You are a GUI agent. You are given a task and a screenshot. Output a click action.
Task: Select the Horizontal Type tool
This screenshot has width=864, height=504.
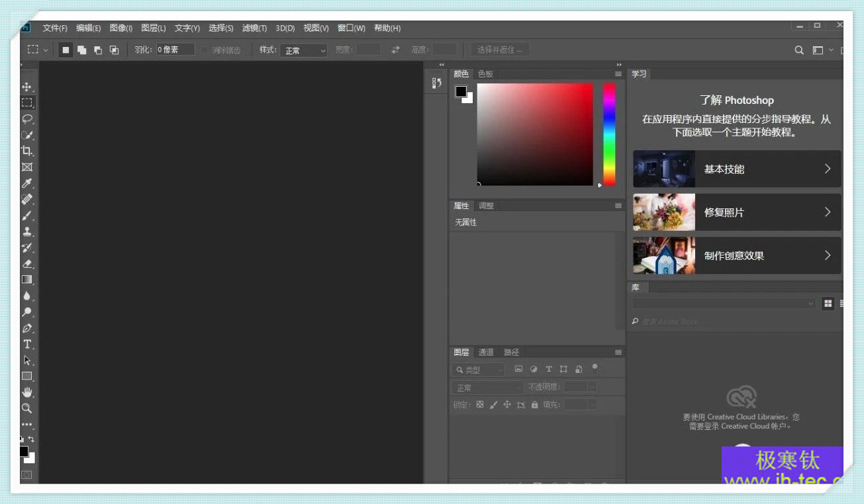pyautogui.click(x=27, y=344)
